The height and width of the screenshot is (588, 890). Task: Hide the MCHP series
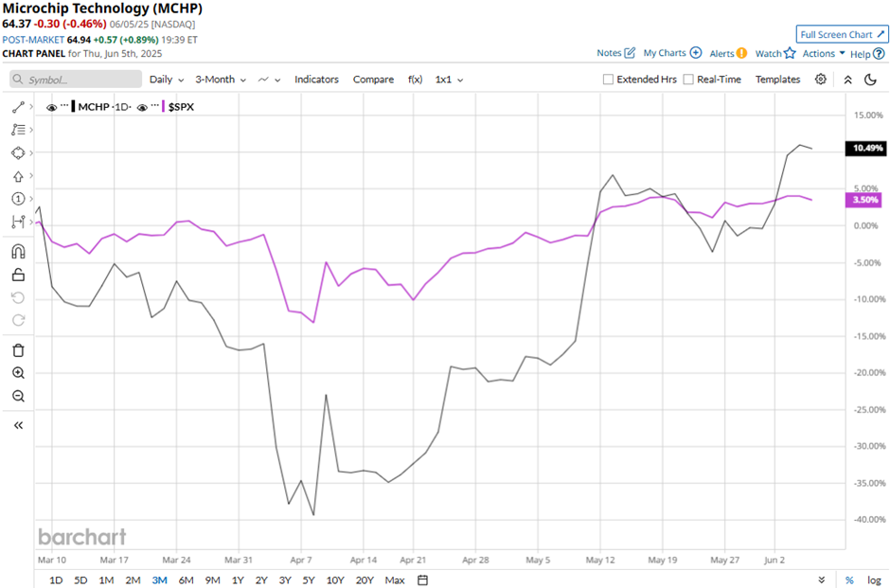tap(52, 107)
